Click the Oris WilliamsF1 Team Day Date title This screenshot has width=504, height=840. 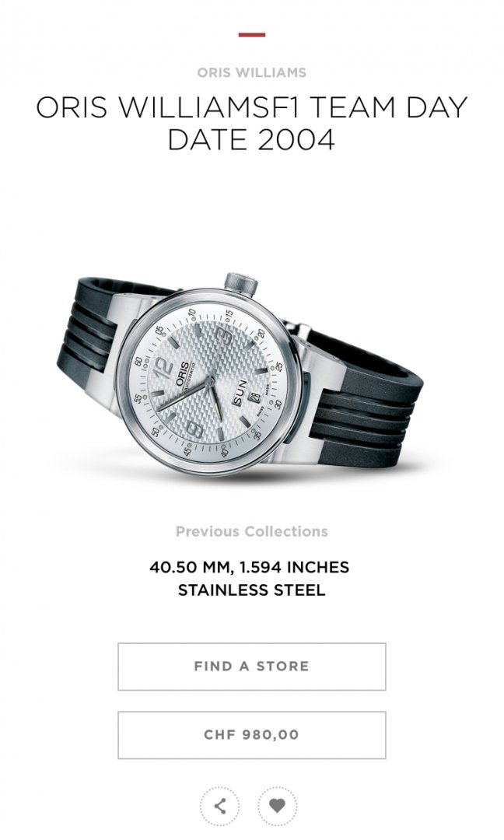click(x=252, y=123)
